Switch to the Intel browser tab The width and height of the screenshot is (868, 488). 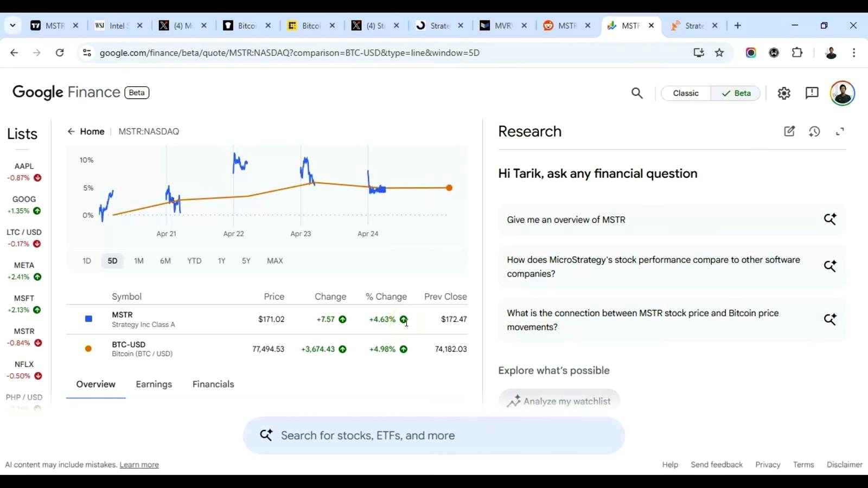click(x=118, y=25)
